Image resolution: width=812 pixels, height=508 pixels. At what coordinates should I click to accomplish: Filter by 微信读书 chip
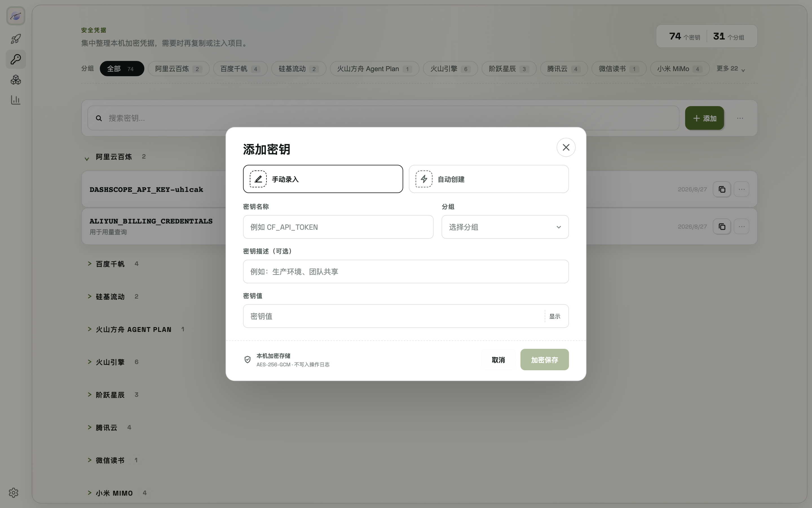[x=619, y=69]
